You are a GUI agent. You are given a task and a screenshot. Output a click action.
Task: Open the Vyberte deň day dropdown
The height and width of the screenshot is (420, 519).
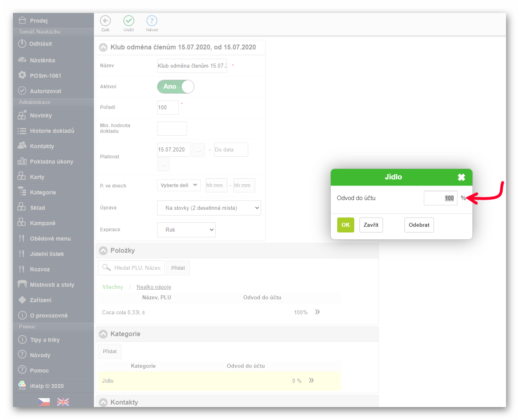click(179, 185)
